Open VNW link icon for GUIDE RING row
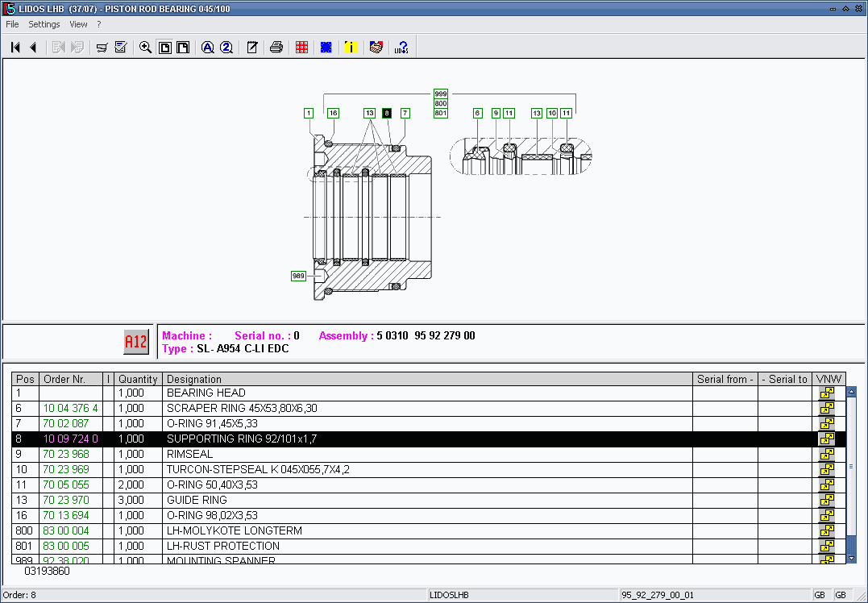 (827, 500)
